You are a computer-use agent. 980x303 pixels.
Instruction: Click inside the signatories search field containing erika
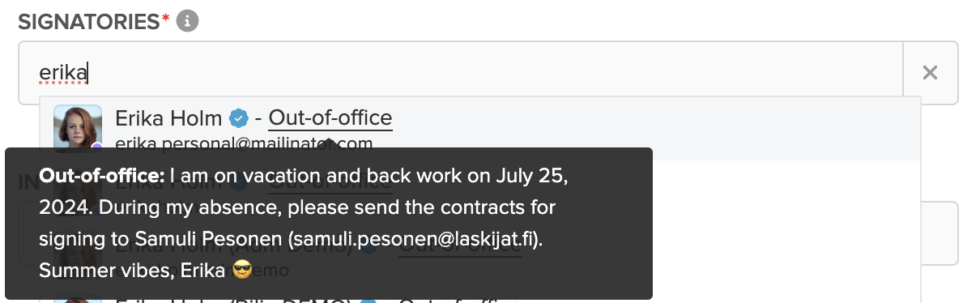click(x=460, y=73)
